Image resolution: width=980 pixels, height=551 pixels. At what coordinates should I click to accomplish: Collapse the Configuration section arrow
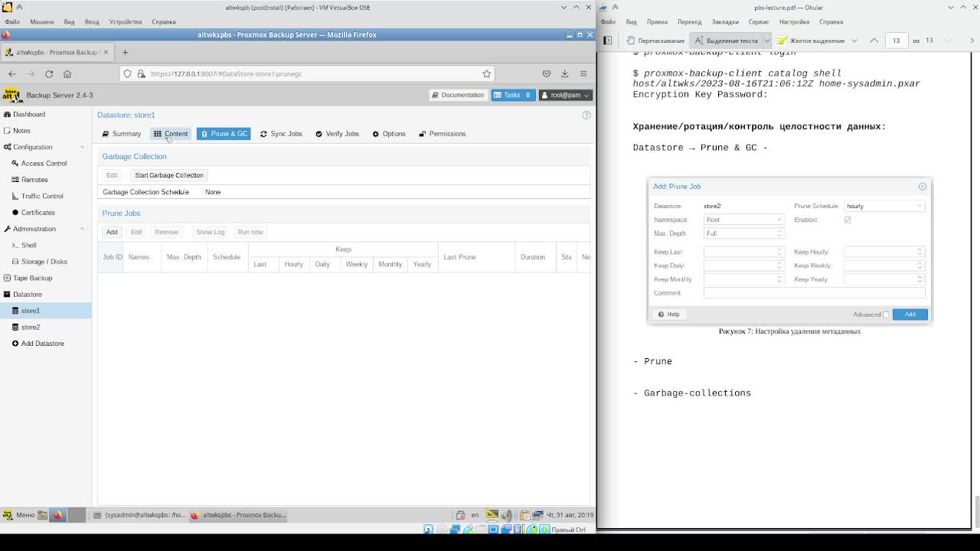pyautogui.click(x=83, y=147)
